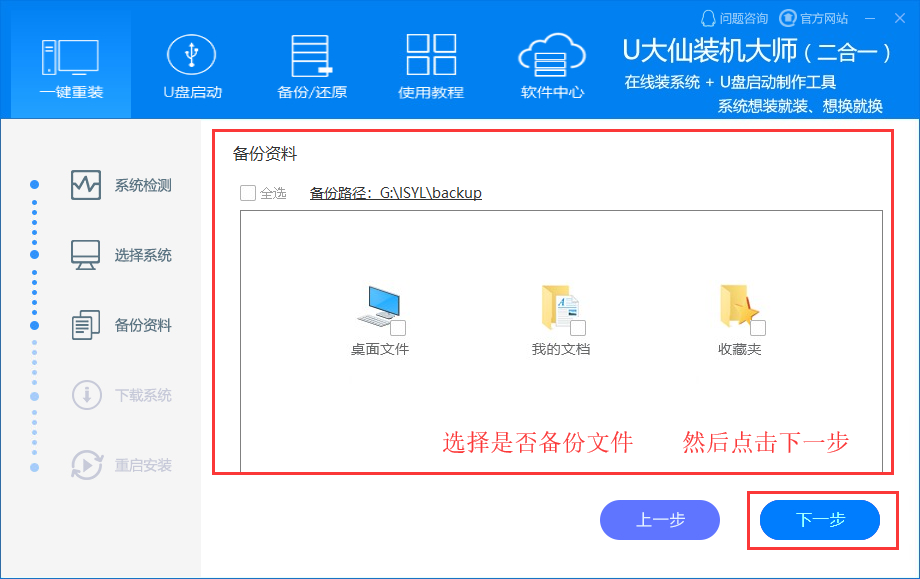Image resolution: width=920 pixels, height=579 pixels.
Task: Check the 收藏夹 backup checkbox
Action: click(758, 327)
